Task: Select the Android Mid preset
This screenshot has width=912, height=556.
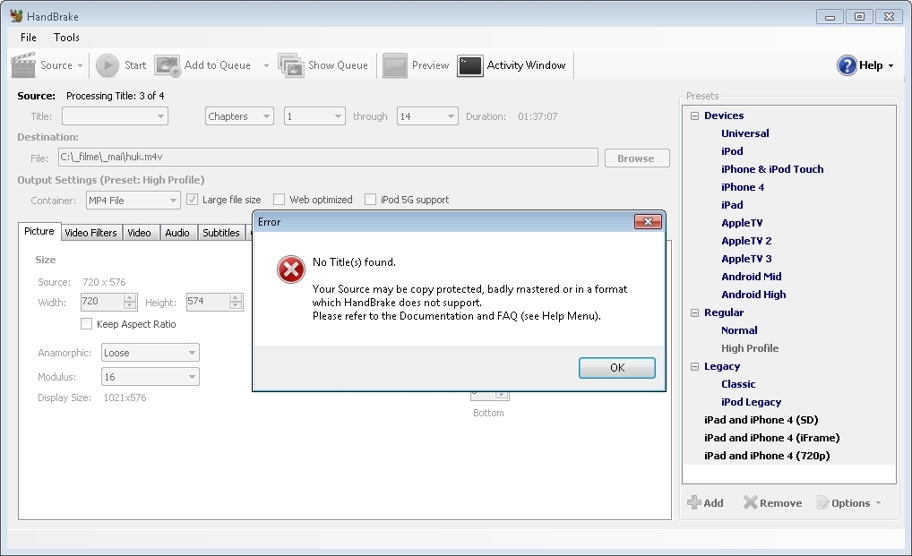Action: 751,277
